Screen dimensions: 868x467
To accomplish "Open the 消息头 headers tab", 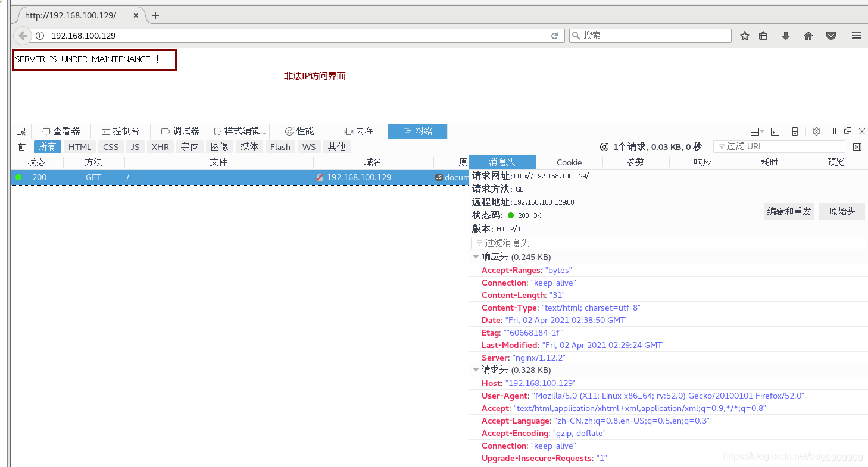I will coord(502,162).
